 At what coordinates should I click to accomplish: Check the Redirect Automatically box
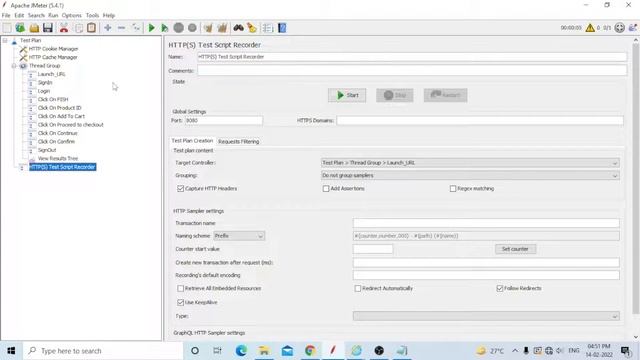coord(358,288)
